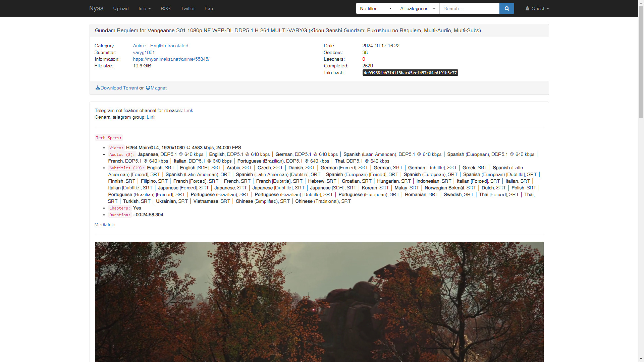Click the magnifier search button

tap(506, 8)
